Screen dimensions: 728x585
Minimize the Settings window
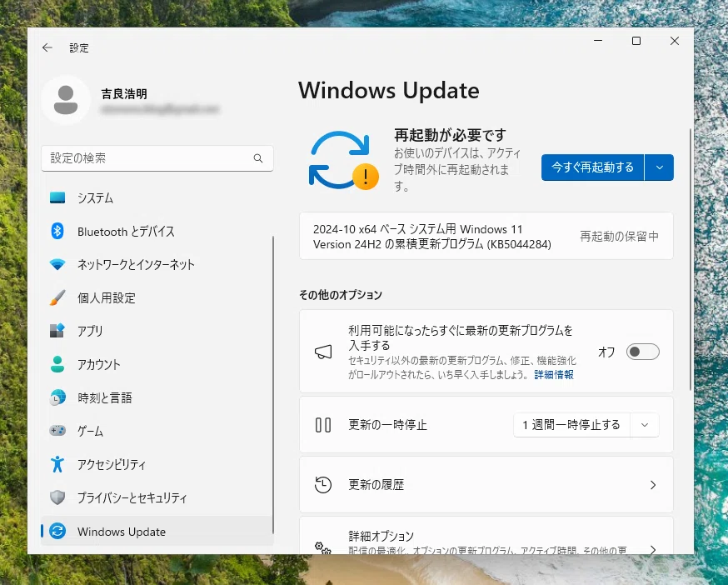click(x=598, y=41)
